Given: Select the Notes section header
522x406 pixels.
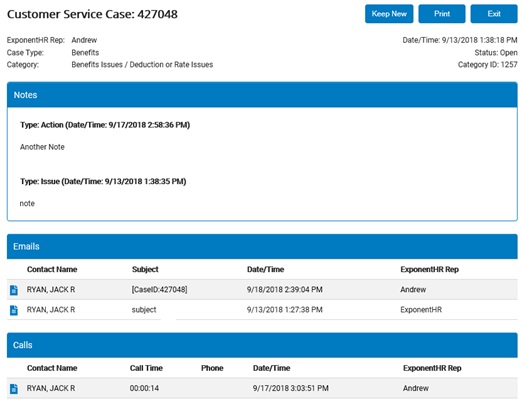Looking at the screenshot, I should (262, 95).
